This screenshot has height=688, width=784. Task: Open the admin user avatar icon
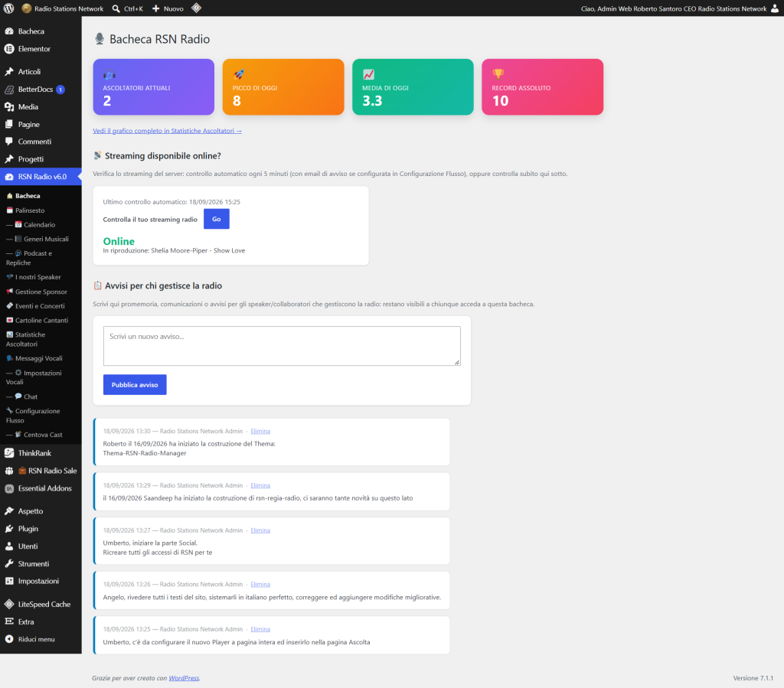(775, 8)
